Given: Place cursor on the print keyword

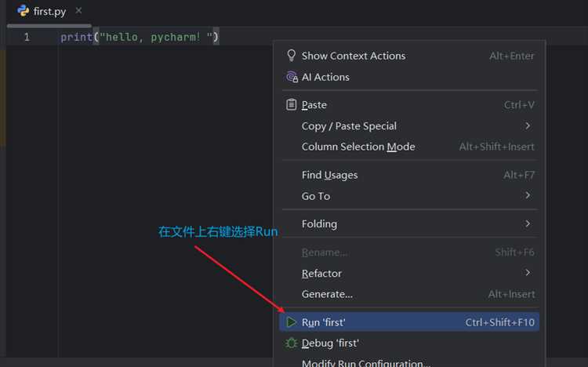Looking at the screenshot, I should click(77, 37).
